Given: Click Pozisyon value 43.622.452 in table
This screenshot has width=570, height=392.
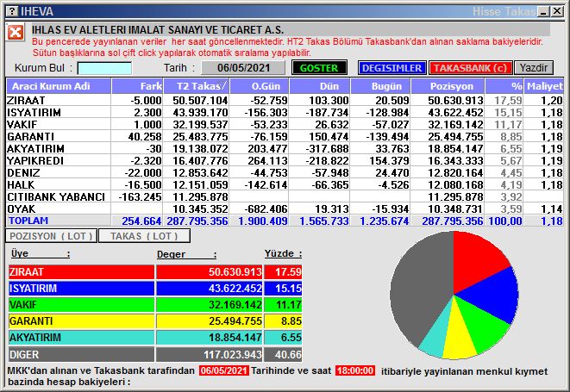Looking at the screenshot, I should (x=455, y=113).
